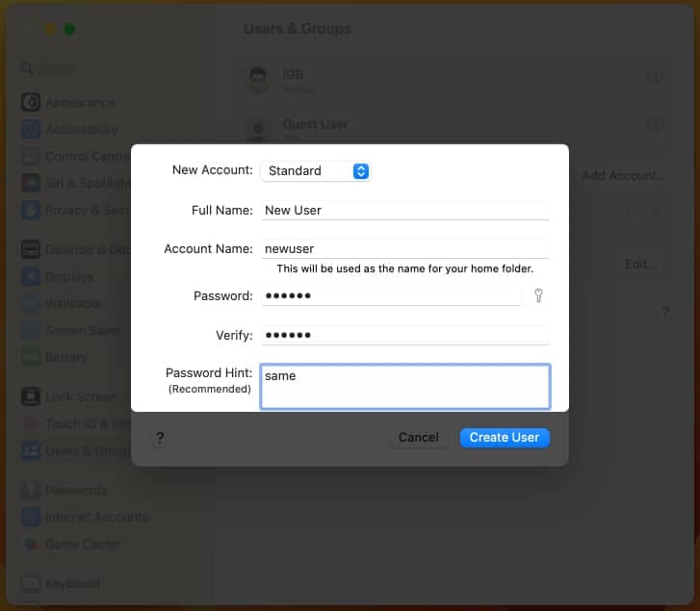Click the Verify password field
The image size is (700, 611).
(405, 335)
